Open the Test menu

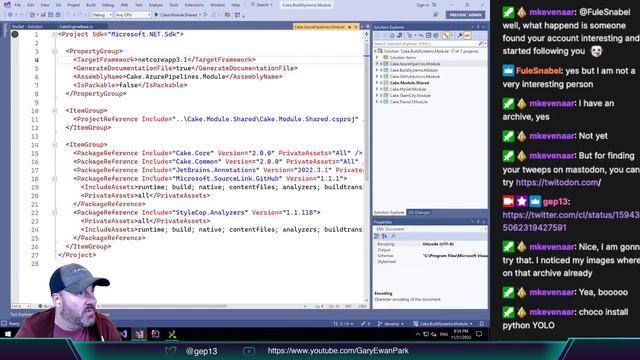[x=139, y=5]
